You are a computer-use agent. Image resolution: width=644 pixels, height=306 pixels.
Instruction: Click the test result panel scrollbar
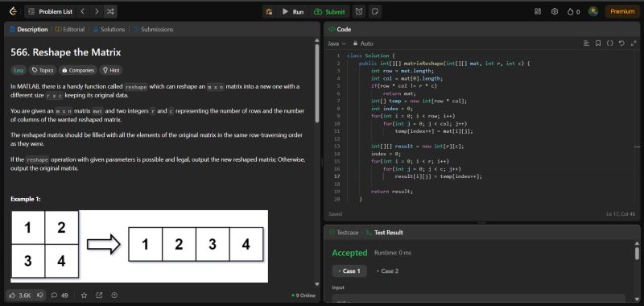pos(637,253)
